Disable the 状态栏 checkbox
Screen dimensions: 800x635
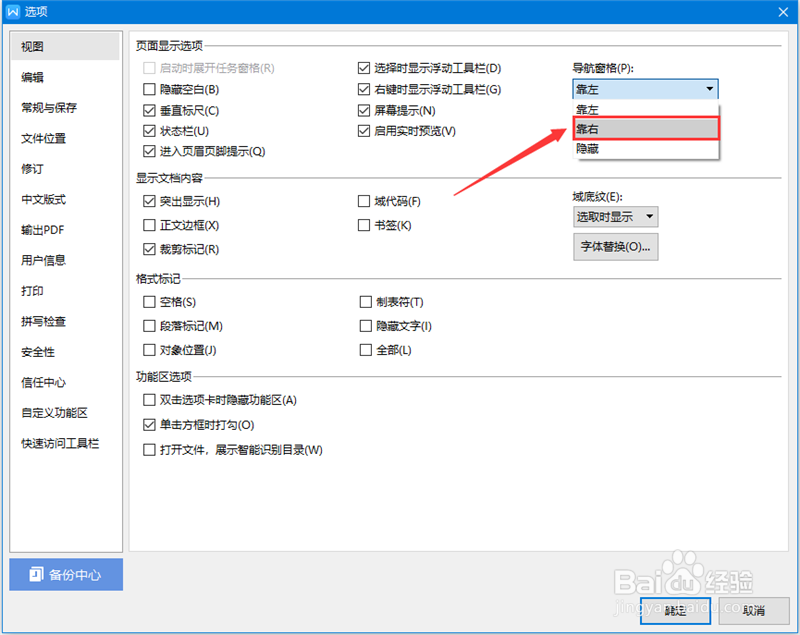[x=150, y=131]
